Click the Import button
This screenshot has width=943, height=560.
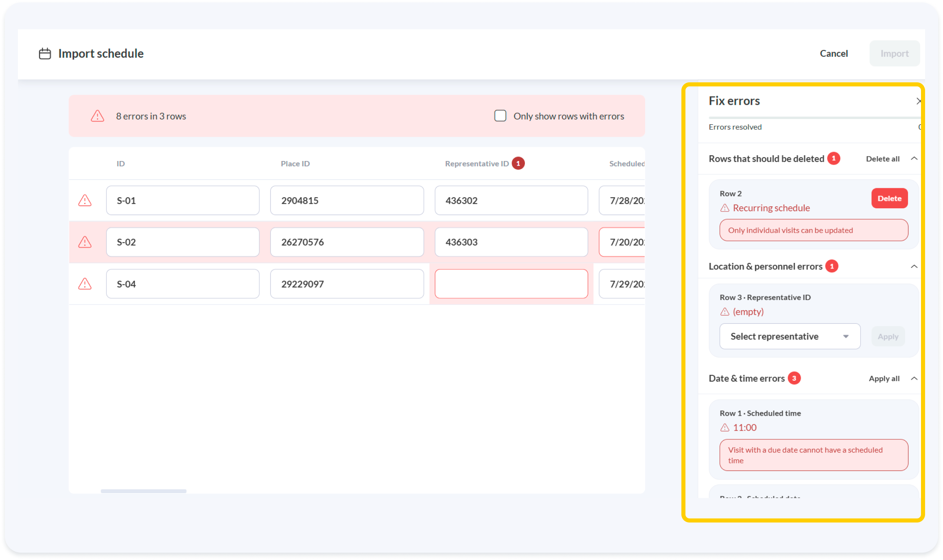(895, 53)
